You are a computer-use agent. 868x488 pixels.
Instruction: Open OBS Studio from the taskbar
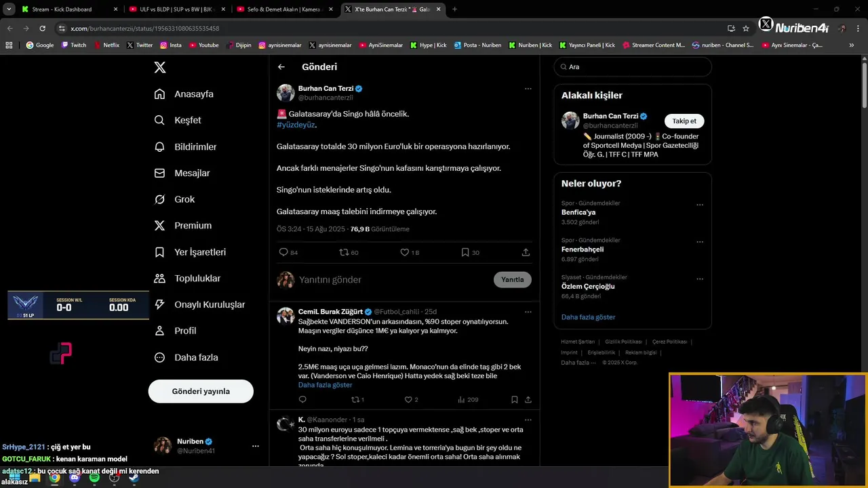point(114,477)
